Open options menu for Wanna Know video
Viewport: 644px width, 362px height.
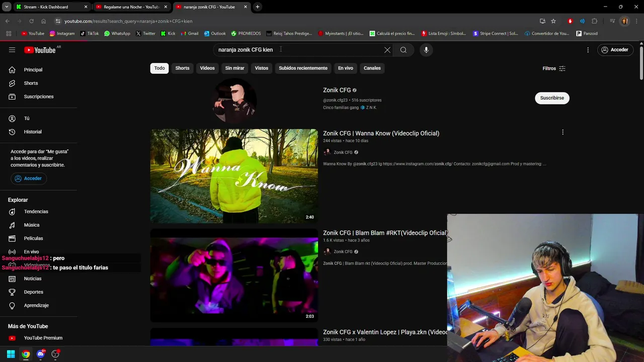(x=562, y=132)
